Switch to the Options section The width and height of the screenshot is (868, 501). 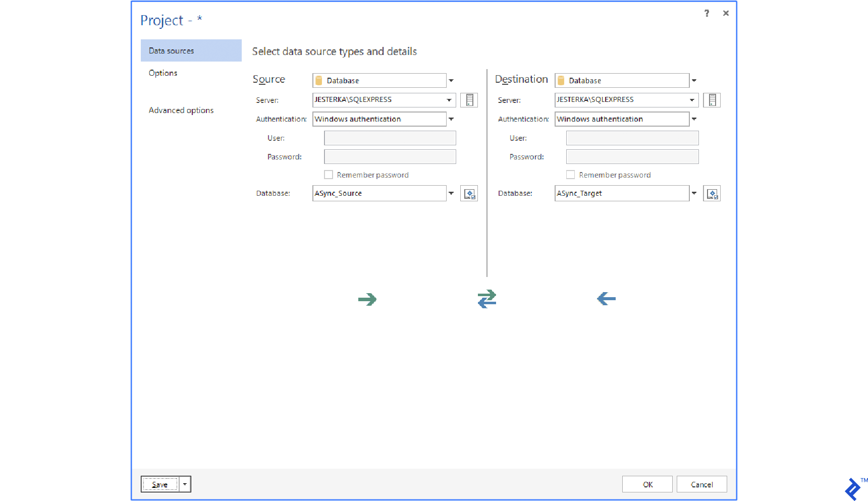pyautogui.click(x=162, y=73)
